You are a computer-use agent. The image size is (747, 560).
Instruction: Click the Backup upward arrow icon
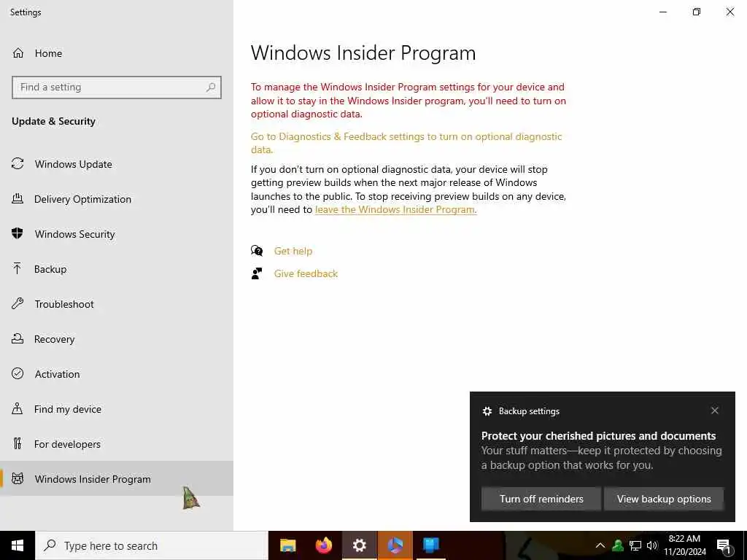click(x=18, y=269)
